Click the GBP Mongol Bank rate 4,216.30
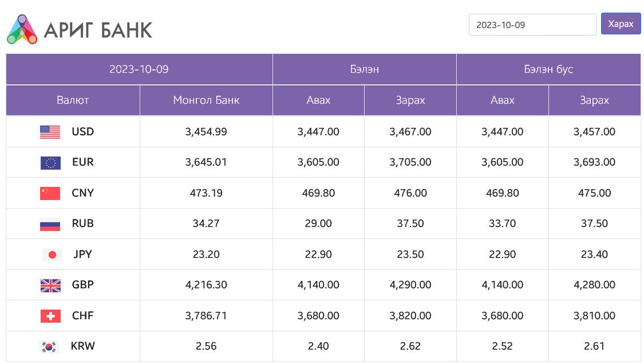 (x=206, y=285)
